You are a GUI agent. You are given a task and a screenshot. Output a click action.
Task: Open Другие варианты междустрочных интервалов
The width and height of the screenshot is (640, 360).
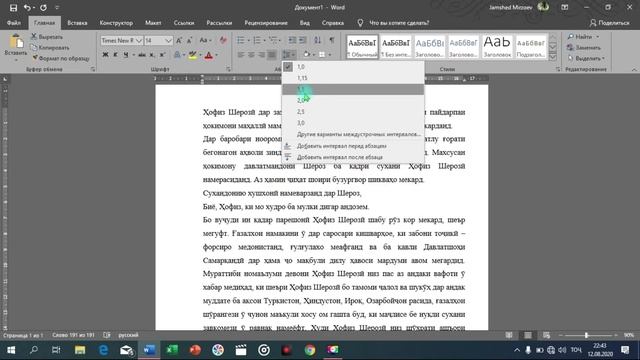[x=353, y=134]
